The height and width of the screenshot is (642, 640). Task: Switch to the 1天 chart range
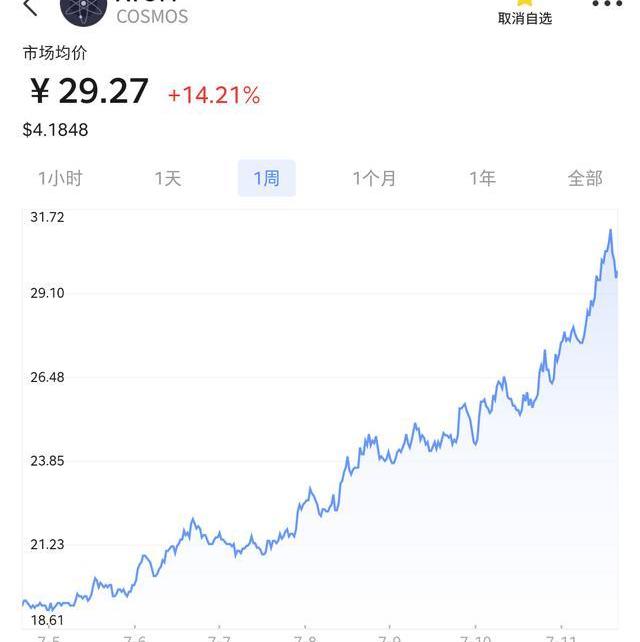[168, 179]
